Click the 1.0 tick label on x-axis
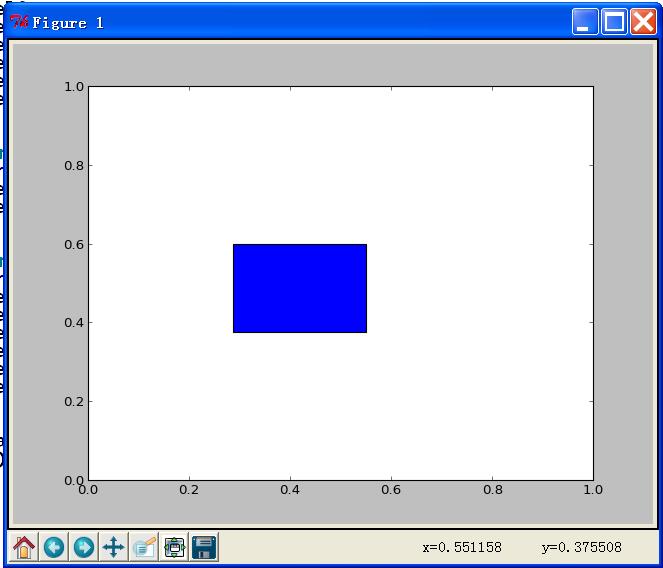Viewport: 663px width, 568px height. tap(593, 490)
